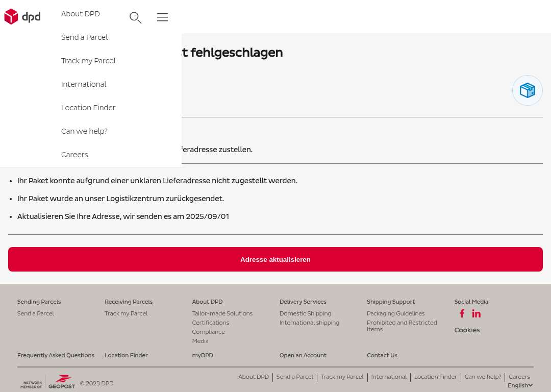Image resolution: width=551 pixels, height=392 pixels.
Task: Click the line with date 2025/09/01
Action: [123, 216]
